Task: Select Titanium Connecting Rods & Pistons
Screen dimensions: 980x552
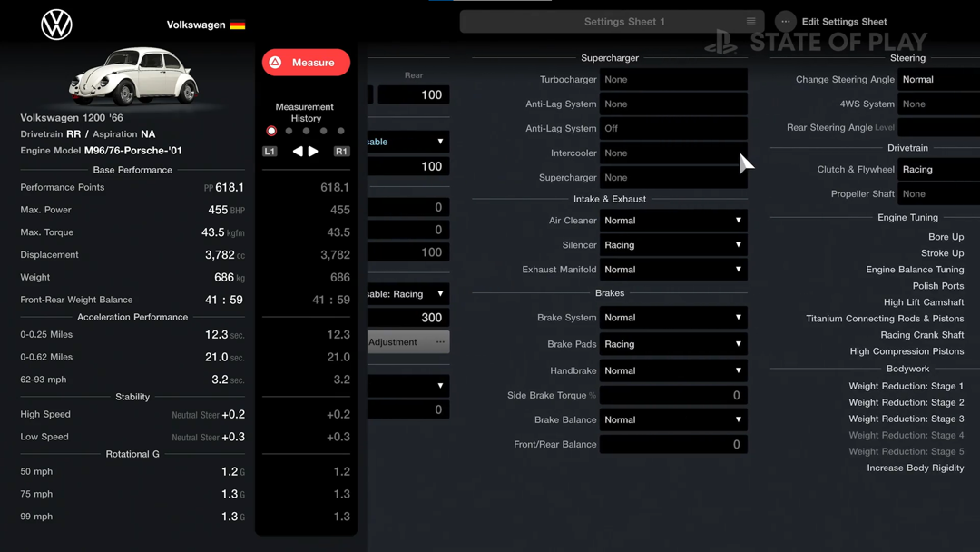Action: (885, 319)
